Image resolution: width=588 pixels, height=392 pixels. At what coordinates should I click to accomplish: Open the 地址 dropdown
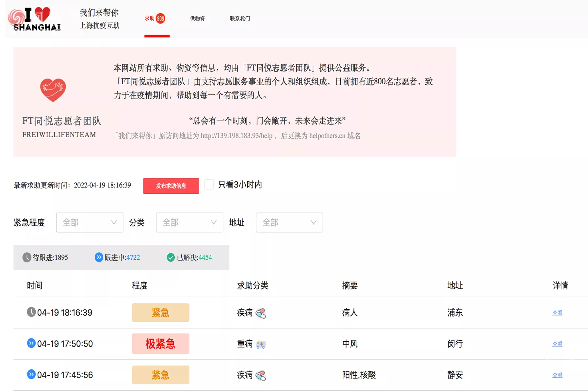coord(289,222)
